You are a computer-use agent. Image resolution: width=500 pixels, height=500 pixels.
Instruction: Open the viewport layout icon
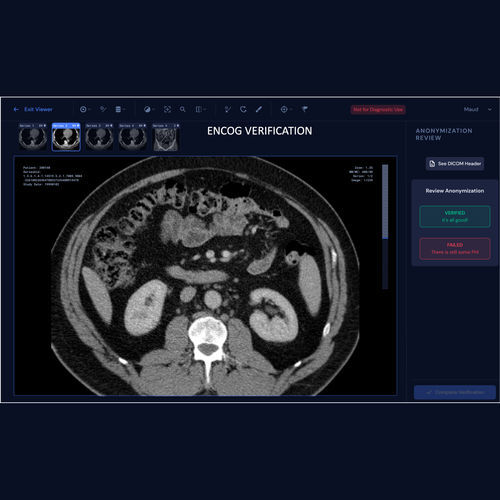point(199,109)
